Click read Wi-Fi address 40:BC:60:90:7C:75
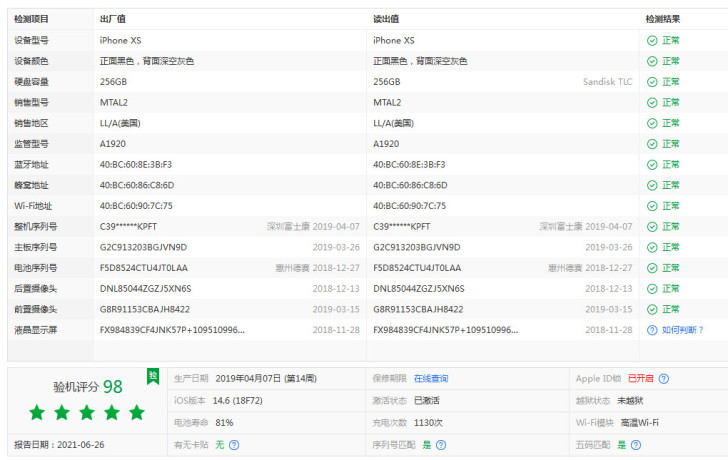The height and width of the screenshot is (460, 728). (x=410, y=206)
